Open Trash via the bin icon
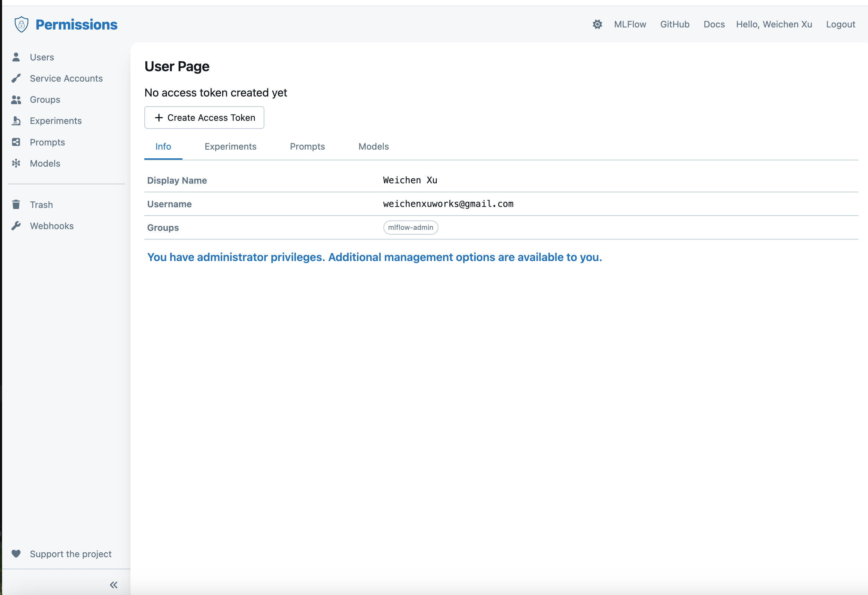The width and height of the screenshot is (868, 595). click(16, 204)
